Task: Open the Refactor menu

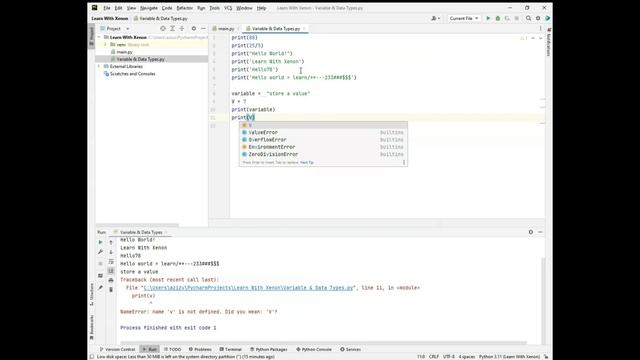Action: tap(184, 8)
